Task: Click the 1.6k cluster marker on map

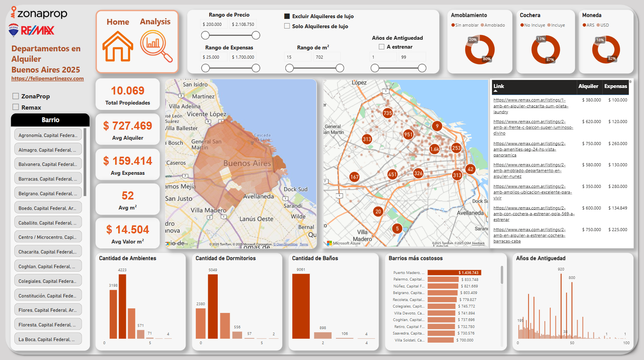Action: [x=435, y=149]
